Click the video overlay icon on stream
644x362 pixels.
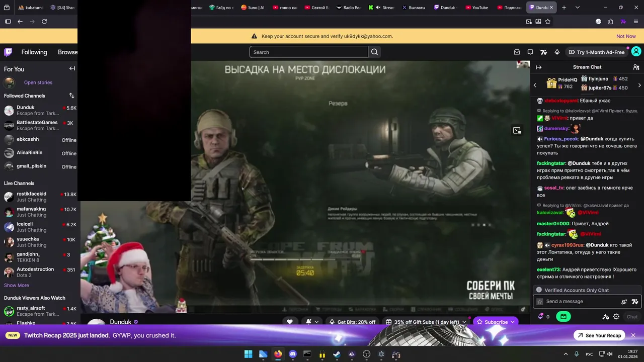pos(517,130)
